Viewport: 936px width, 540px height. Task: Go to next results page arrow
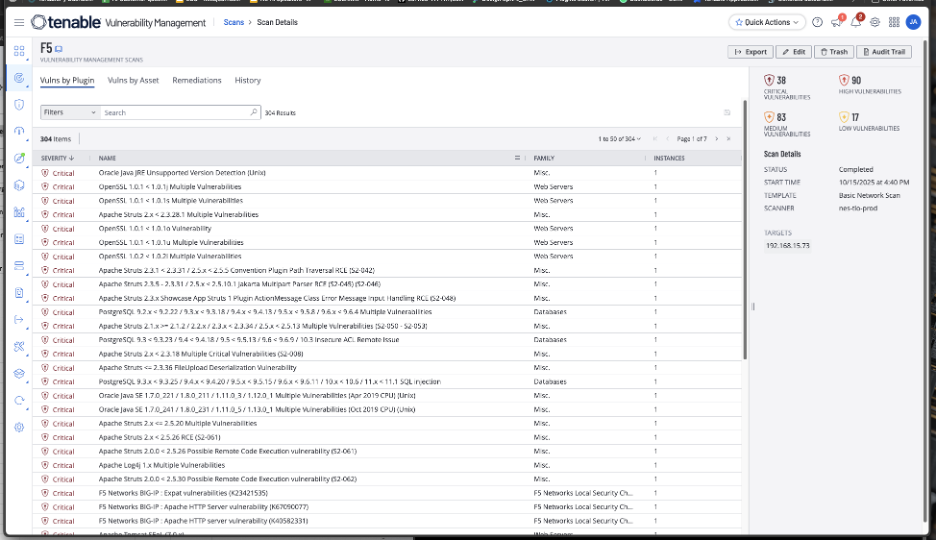click(x=716, y=139)
